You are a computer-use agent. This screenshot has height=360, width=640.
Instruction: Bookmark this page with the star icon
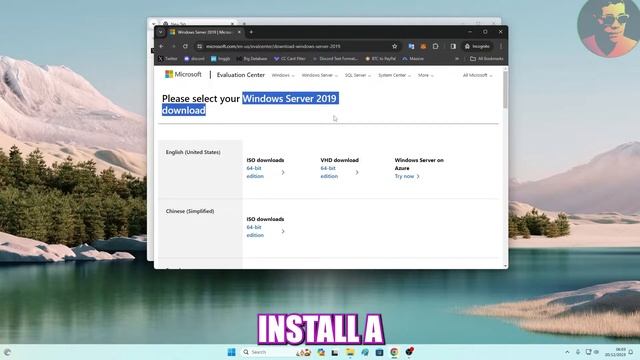tap(394, 47)
